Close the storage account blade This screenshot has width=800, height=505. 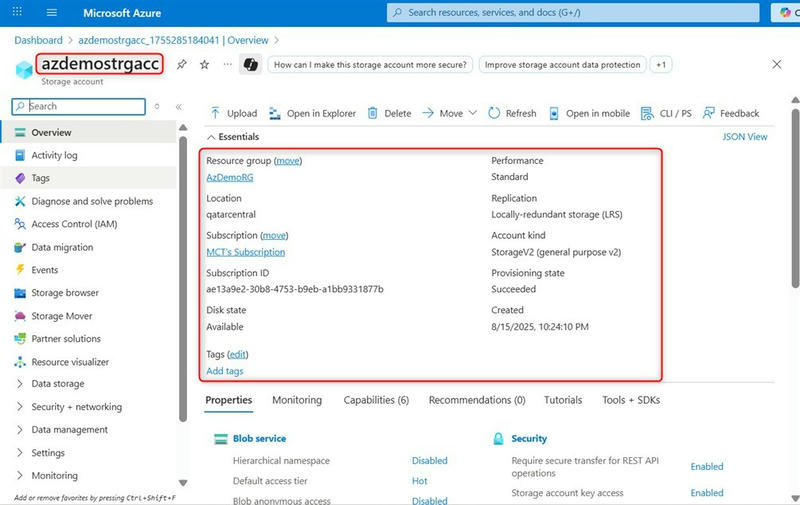pos(777,64)
